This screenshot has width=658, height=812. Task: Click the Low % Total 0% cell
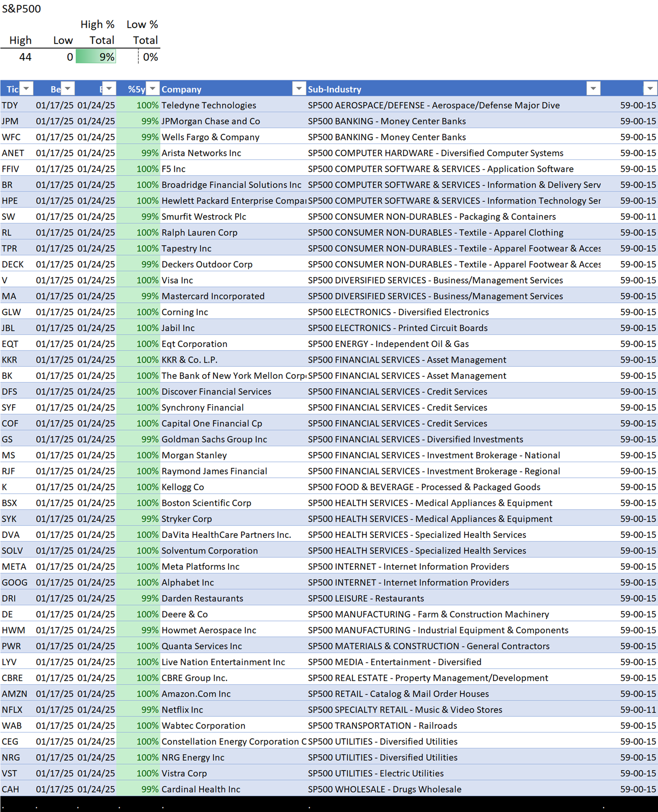click(150, 57)
